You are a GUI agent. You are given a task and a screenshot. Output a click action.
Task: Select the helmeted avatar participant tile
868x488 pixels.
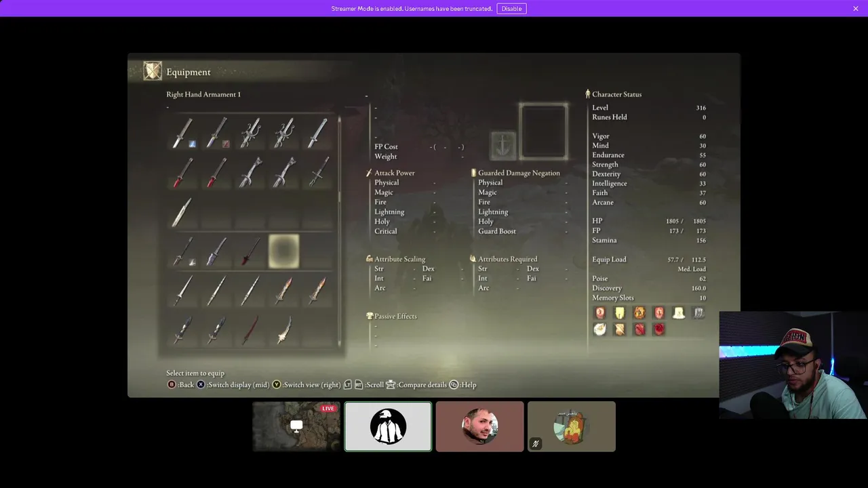(x=388, y=426)
